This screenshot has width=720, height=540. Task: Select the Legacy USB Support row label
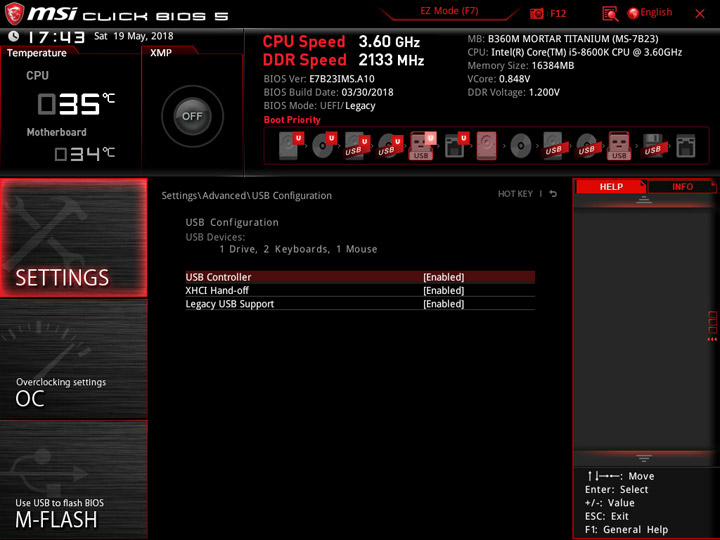coord(230,304)
